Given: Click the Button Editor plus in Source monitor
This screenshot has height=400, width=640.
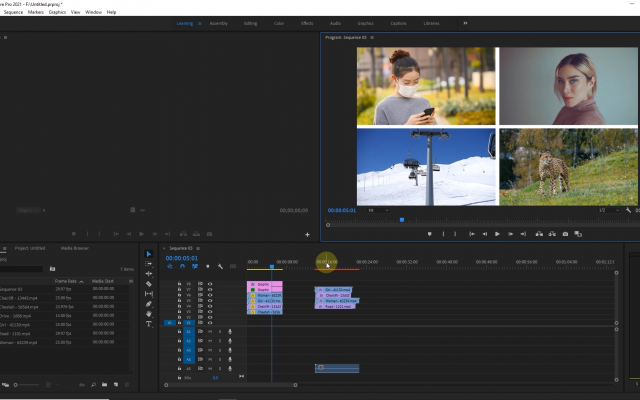Looking at the screenshot, I should [307, 234].
